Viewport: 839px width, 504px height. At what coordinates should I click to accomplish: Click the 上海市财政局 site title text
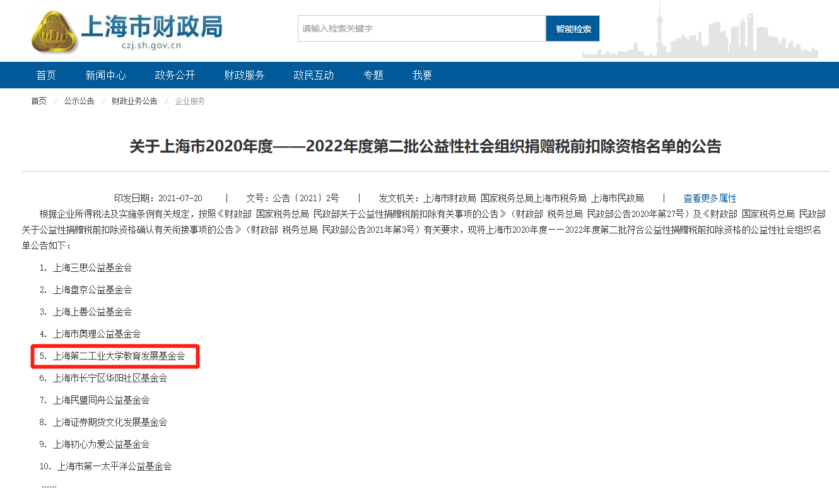[152, 26]
